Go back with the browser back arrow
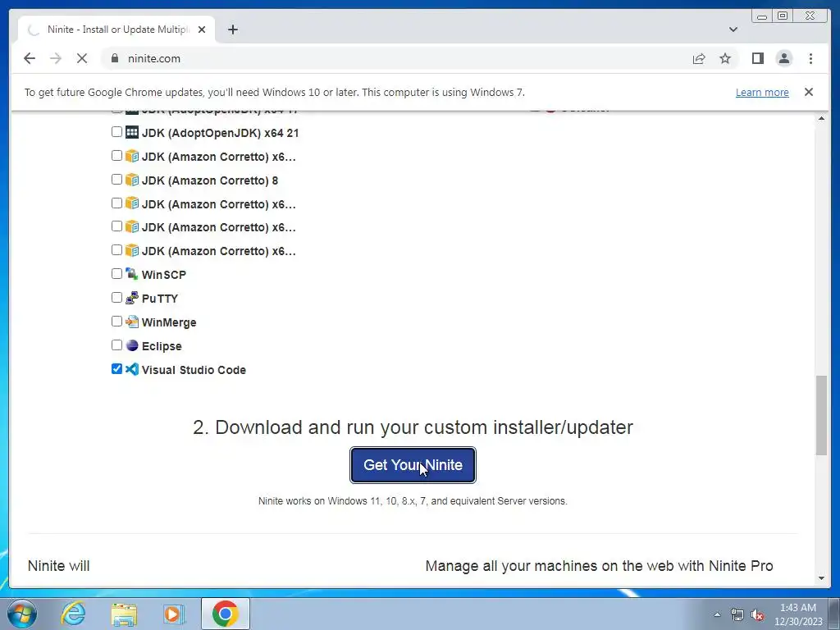The width and height of the screenshot is (840, 630). click(x=30, y=58)
